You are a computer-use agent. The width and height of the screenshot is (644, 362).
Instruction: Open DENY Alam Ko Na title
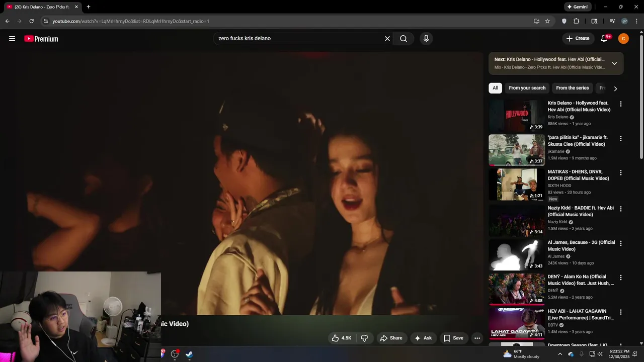581,280
